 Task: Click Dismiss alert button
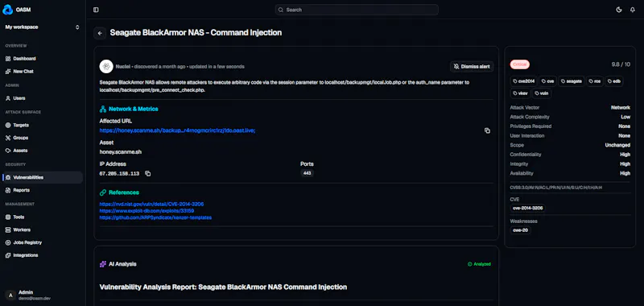point(472,67)
